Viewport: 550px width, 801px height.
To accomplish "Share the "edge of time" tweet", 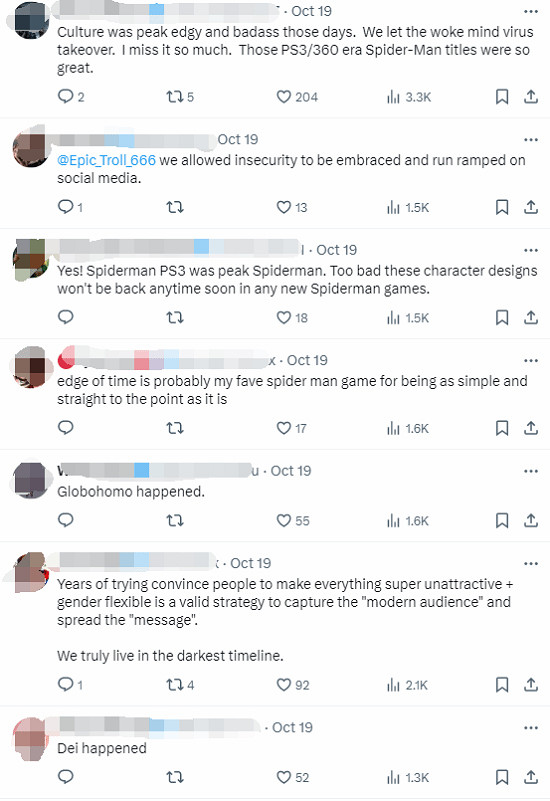I will coord(531,428).
